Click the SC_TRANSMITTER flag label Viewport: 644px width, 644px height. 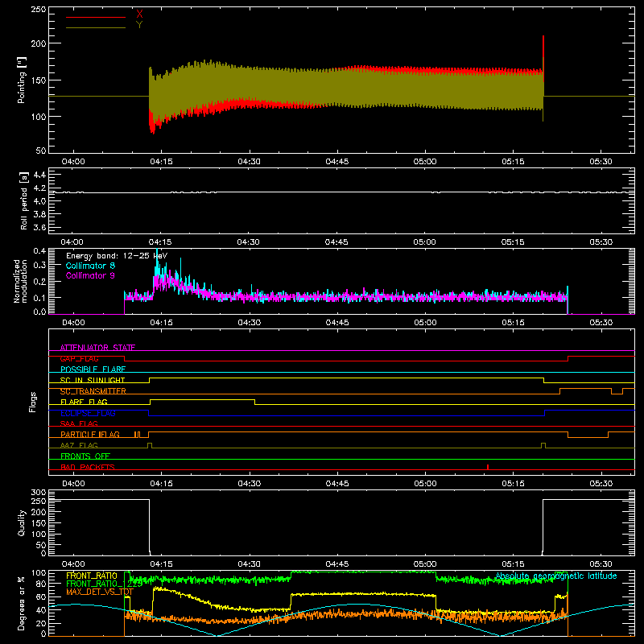[x=93, y=391]
